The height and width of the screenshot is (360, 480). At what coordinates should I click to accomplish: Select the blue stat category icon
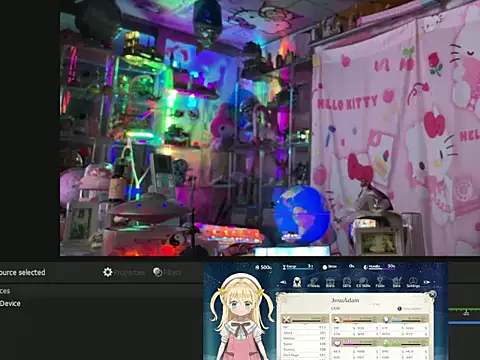386,320
